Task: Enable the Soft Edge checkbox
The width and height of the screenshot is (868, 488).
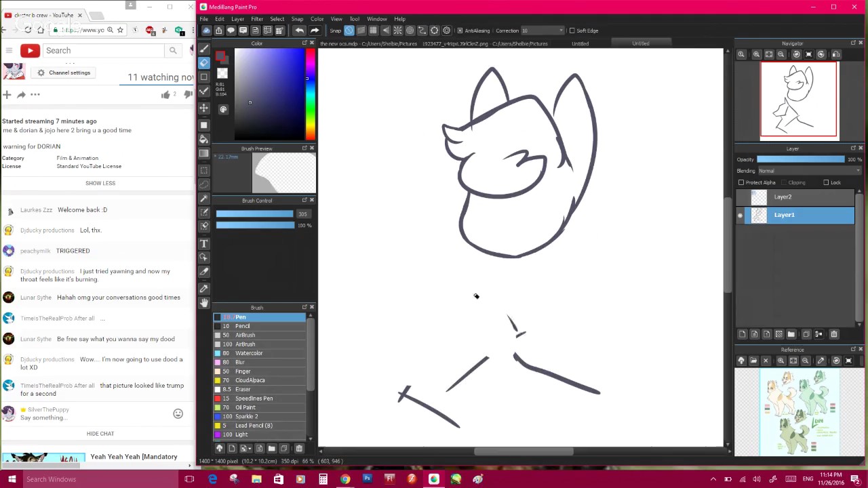Action: click(572, 30)
